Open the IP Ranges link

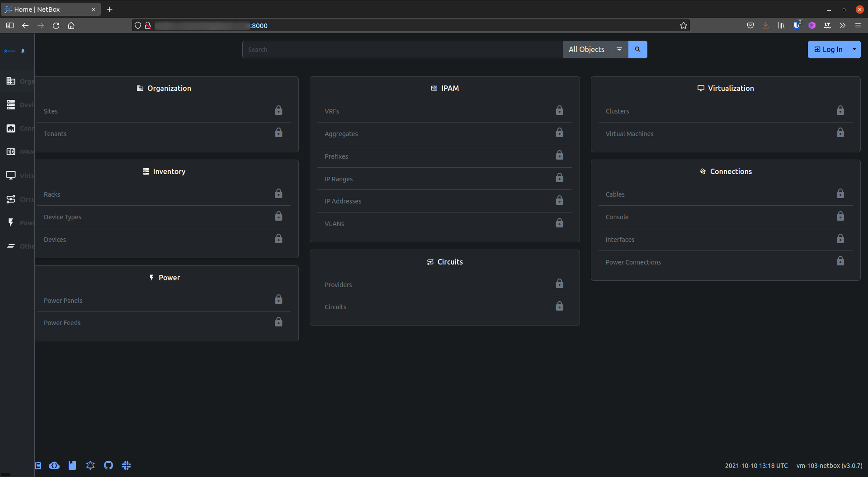339,179
